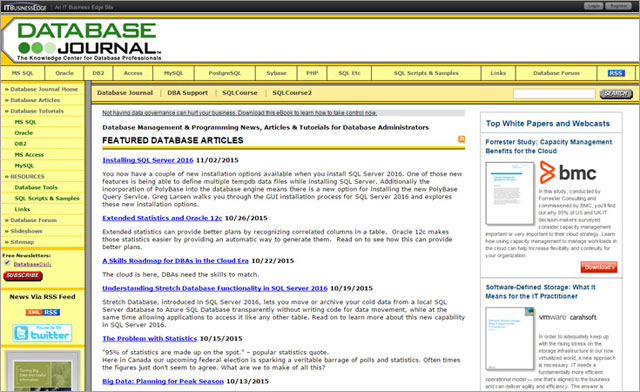This screenshot has width=640, height=392.
Task: Focus the search input field
Action: (554, 94)
